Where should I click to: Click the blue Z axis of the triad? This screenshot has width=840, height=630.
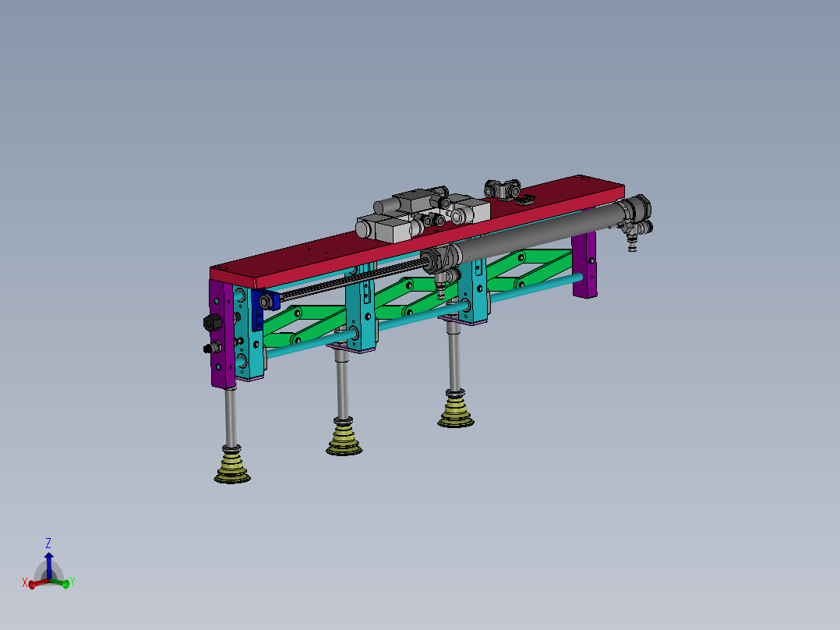(49, 565)
